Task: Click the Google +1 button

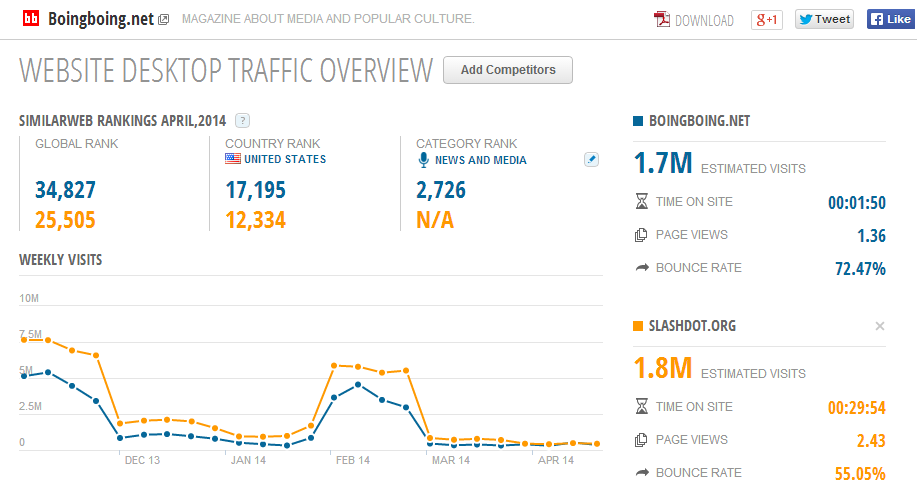Action: point(767,20)
